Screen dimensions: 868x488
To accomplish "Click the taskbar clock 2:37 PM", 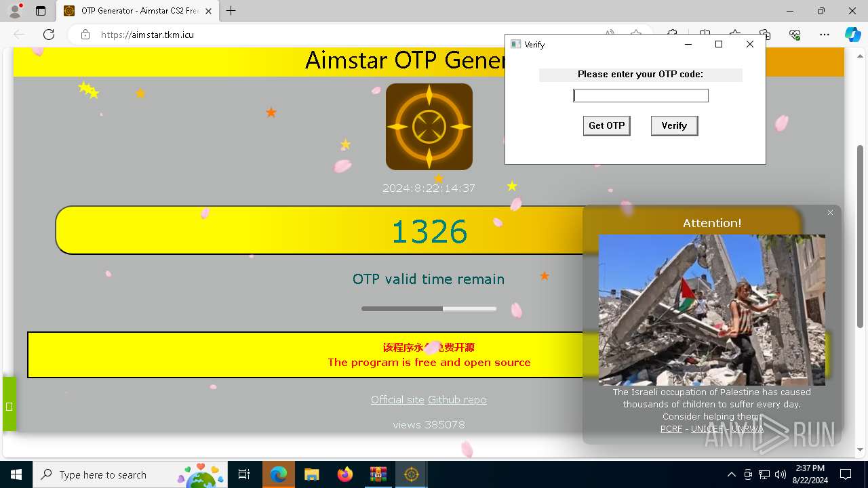I will pos(810,474).
